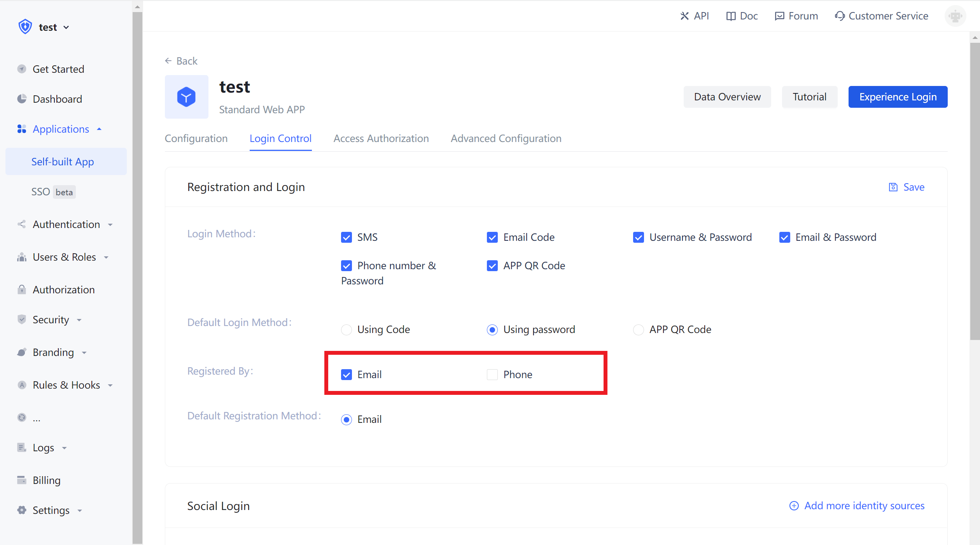This screenshot has height=545, width=980.
Task: Click the Doc book icon
Action: (x=731, y=16)
